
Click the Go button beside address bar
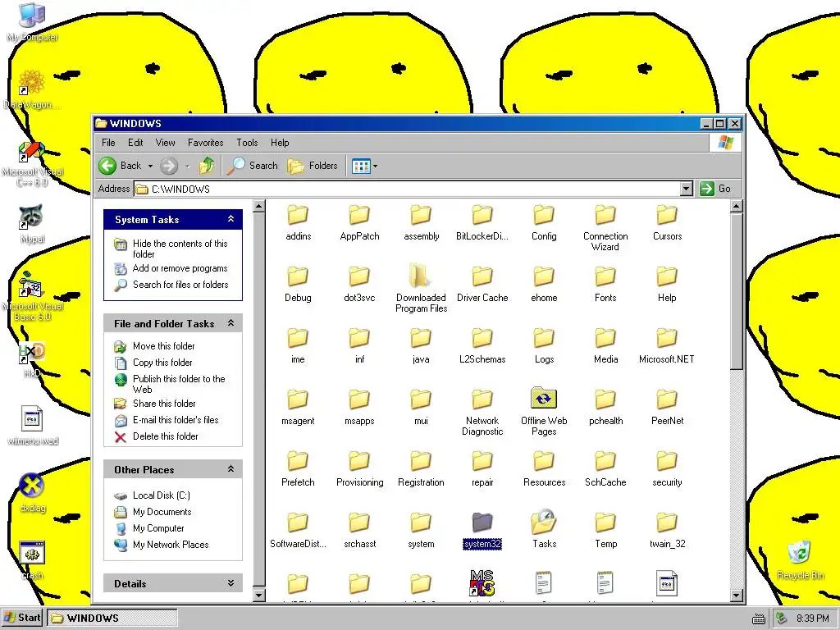(x=715, y=189)
